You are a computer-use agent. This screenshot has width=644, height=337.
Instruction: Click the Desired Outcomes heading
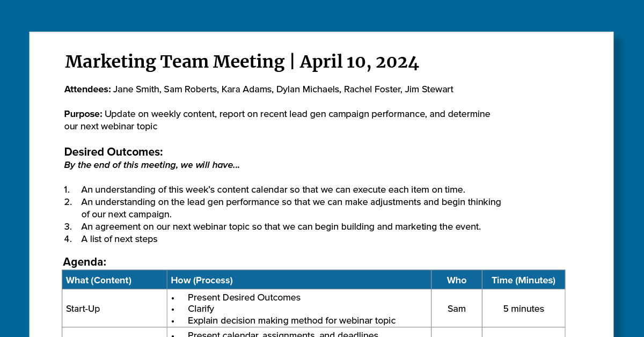tap(113, 152)
